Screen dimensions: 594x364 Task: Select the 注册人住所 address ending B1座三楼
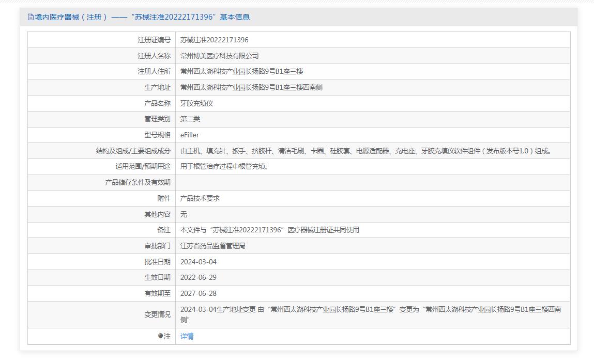click(x=242, y=72)
